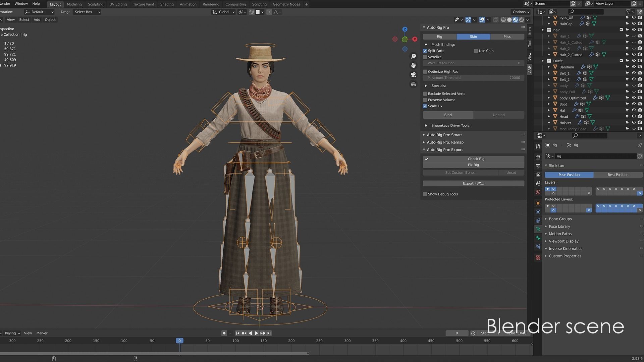Adjust the Polycount Threshold slider field
The height and width of the screenshot is (362, 644).
(473, 78)
